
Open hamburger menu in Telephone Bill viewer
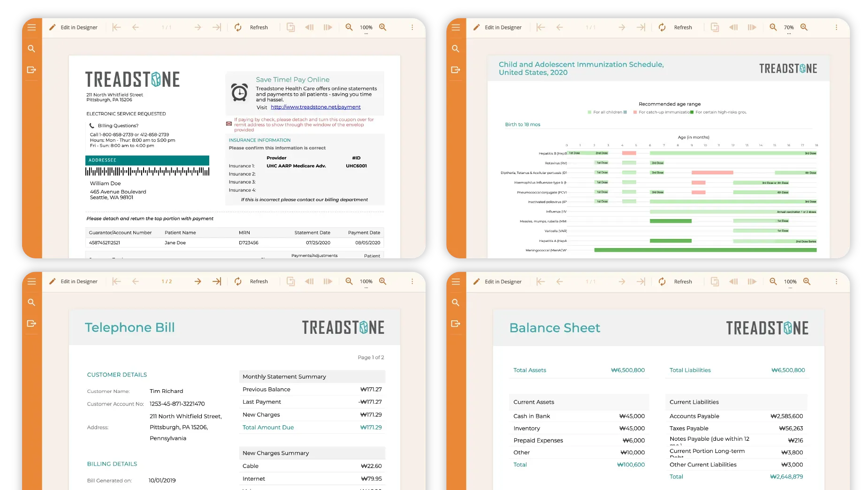pos(31,281)
